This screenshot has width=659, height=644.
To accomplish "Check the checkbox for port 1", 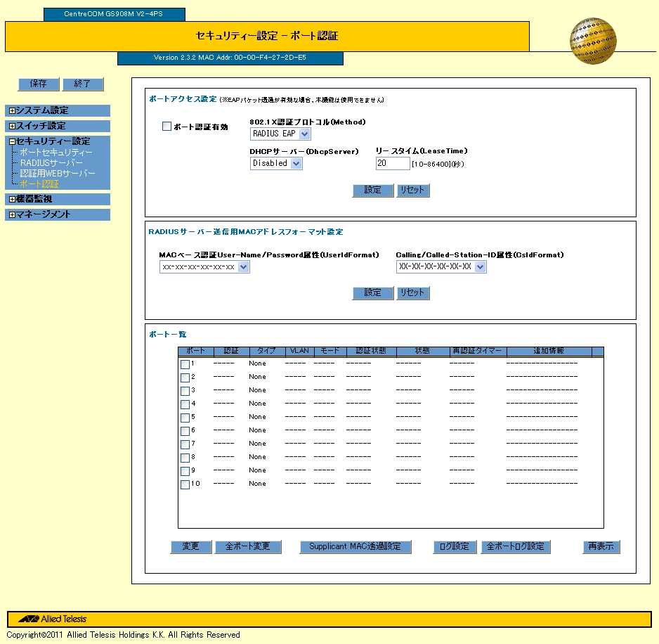I will click(185, 364).
